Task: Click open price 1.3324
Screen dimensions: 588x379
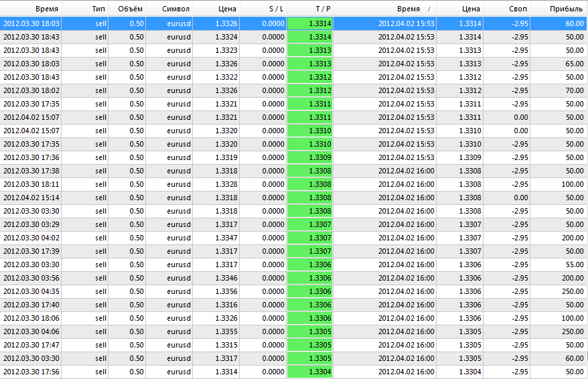Action: click(226, 37)
